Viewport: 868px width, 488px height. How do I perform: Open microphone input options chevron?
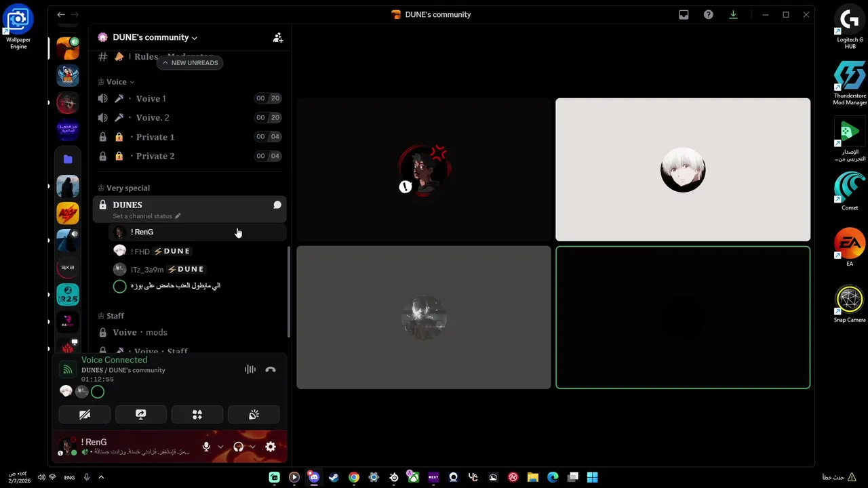coord(220,447)
